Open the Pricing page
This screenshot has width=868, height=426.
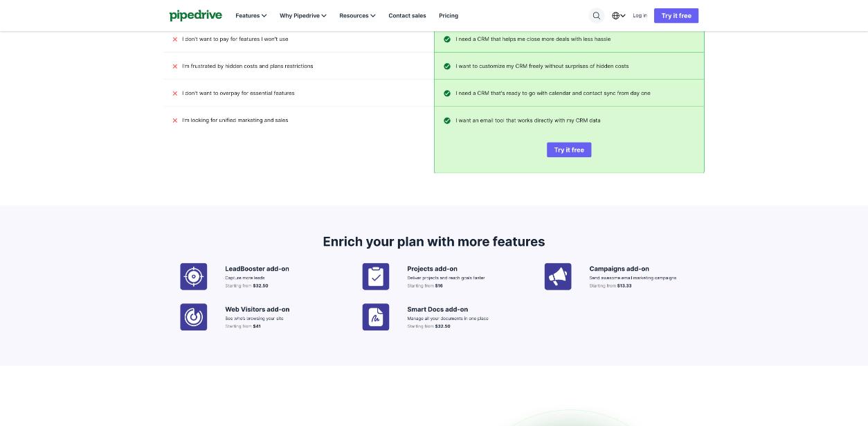tap(449, 15)
